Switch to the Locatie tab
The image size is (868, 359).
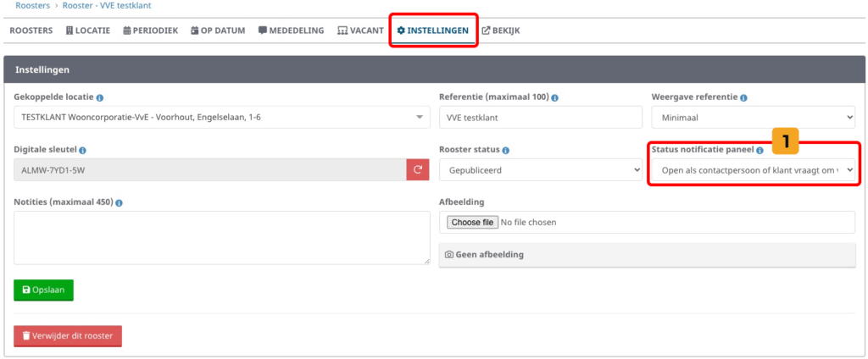(87, 30)
